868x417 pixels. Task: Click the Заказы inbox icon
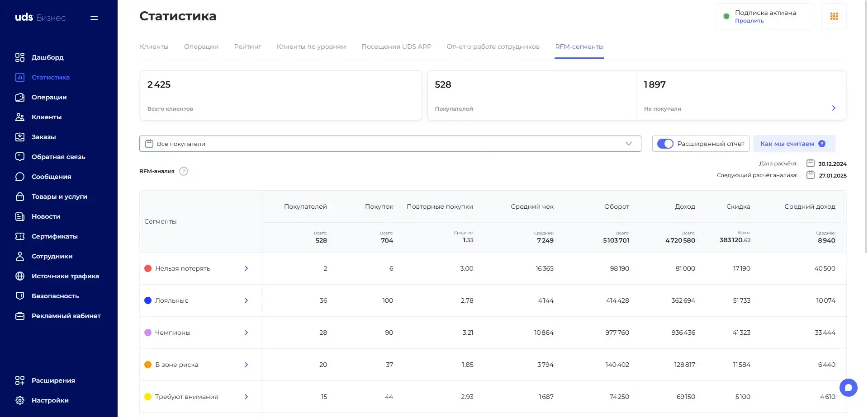[x=20, y=137]
